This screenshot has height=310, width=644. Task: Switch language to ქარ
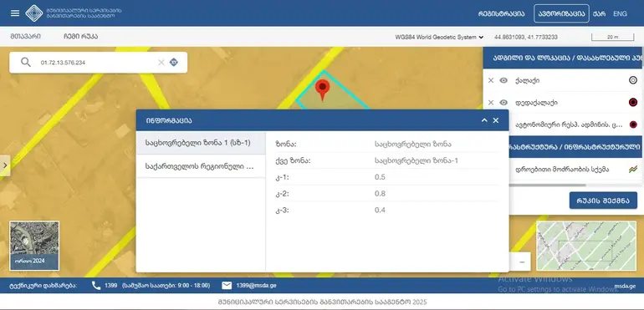(599, 13)
